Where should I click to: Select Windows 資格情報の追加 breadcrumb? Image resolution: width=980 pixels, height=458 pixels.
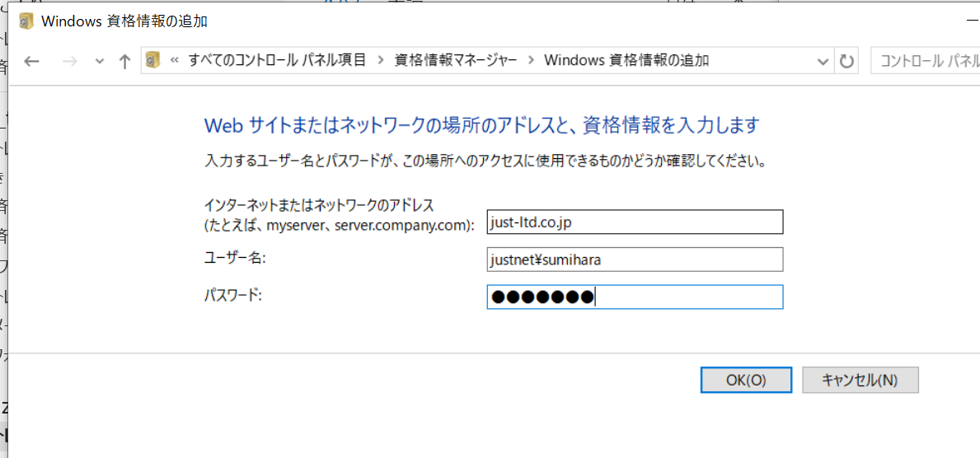click(627, 61)
